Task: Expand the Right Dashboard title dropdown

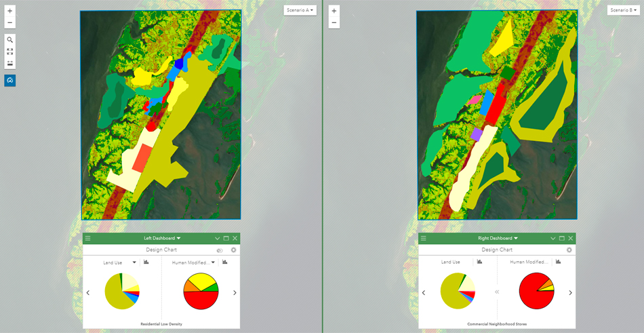Action: [498, 238]
